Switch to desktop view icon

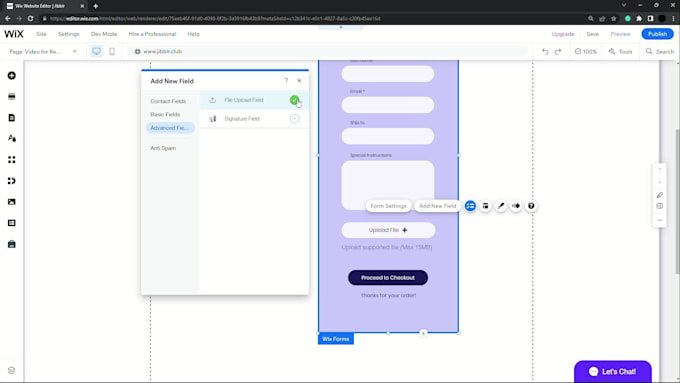pyautogui.click(x=96, y=51)
